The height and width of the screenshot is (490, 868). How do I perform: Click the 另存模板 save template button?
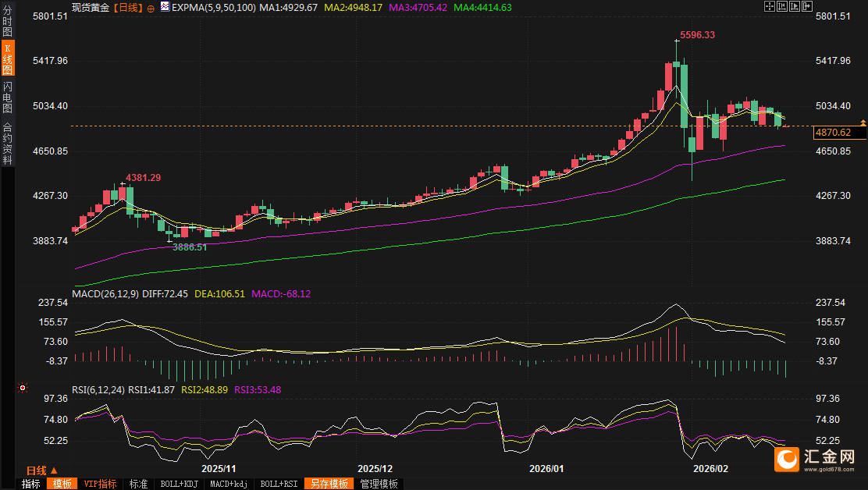click(329, 484)
